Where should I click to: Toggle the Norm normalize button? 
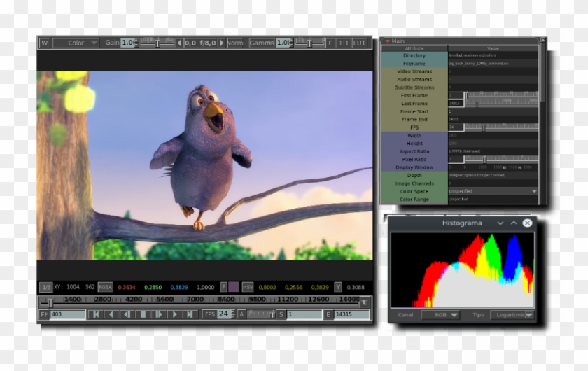pos(234,43)
